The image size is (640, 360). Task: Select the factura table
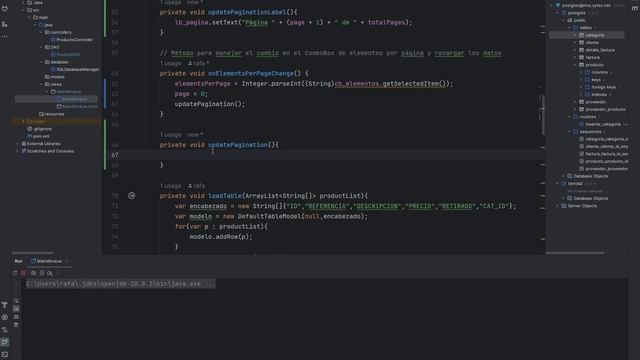[590, 58]
